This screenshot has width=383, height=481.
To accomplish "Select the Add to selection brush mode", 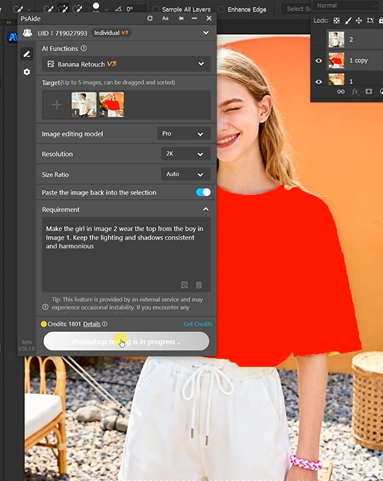I will [x=63, y=9].
